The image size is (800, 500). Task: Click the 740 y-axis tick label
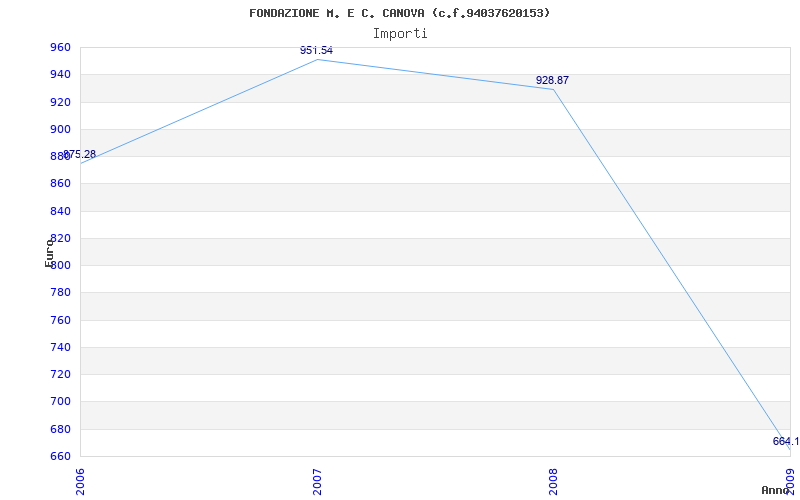pyautogui.click(x=60, y=347)
